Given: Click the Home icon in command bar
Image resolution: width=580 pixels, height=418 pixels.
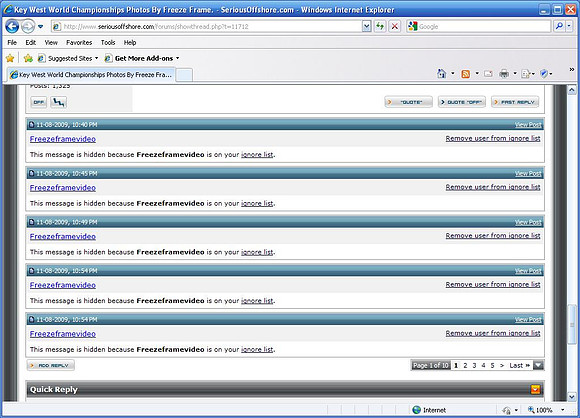Looking at the screenshot, I should point(441,74).
